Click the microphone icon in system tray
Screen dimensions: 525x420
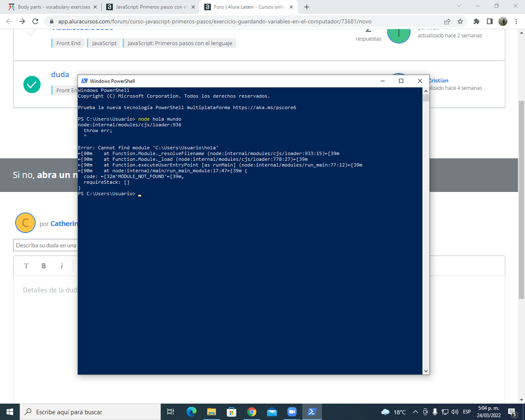pos(435,412)
